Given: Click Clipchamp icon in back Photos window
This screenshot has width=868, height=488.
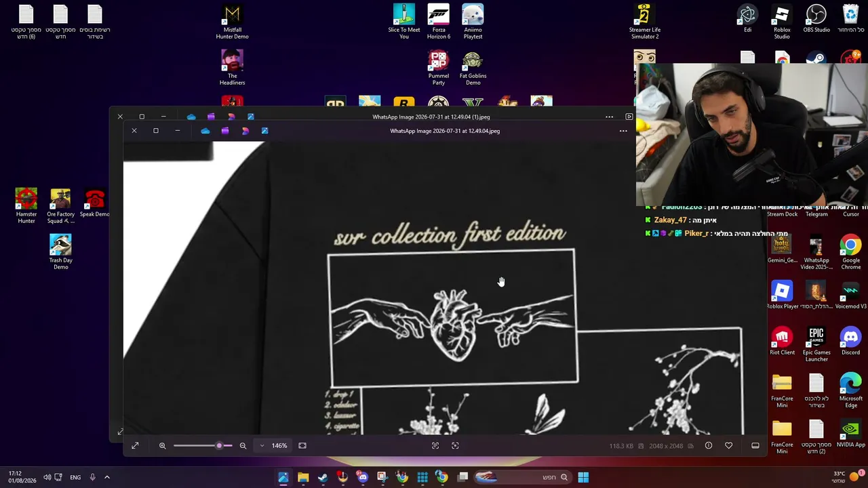Looking at the screenshot, I should coord(211,117).
